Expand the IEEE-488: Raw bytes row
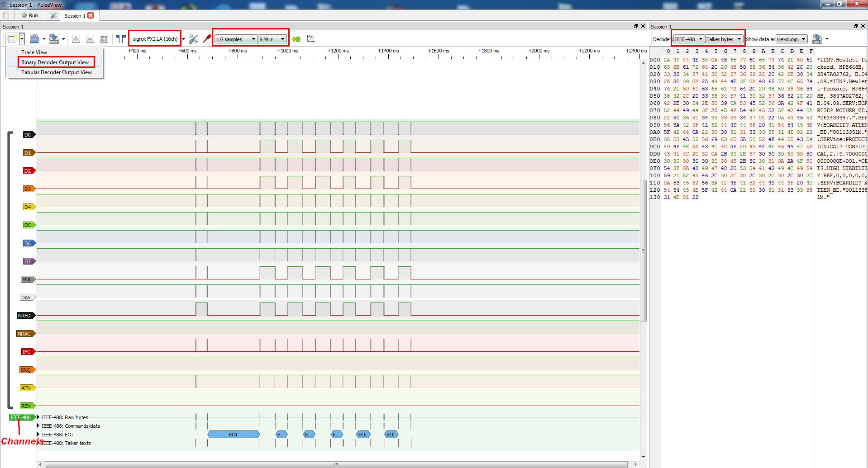The width and height of the screenshot is (868, 468). click(38, 417)
